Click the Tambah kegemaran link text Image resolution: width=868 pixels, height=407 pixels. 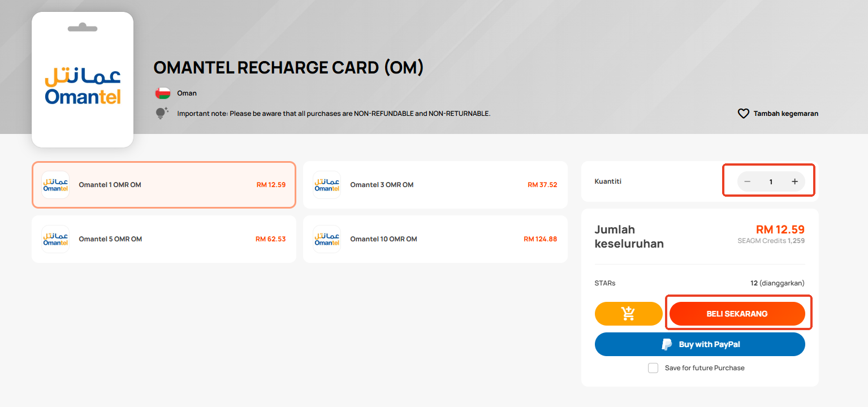(786, 114)
